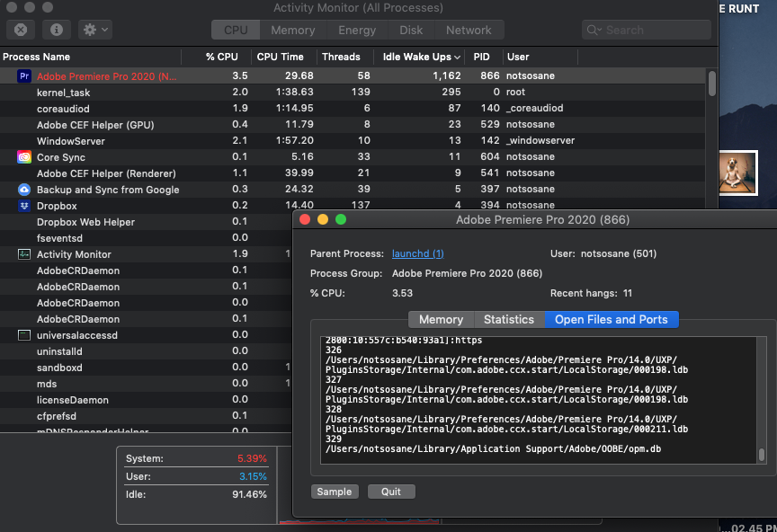Switch to the Energy tab
Image resolution: width=777 pixels, height=532 pixels.
(357, 30)
